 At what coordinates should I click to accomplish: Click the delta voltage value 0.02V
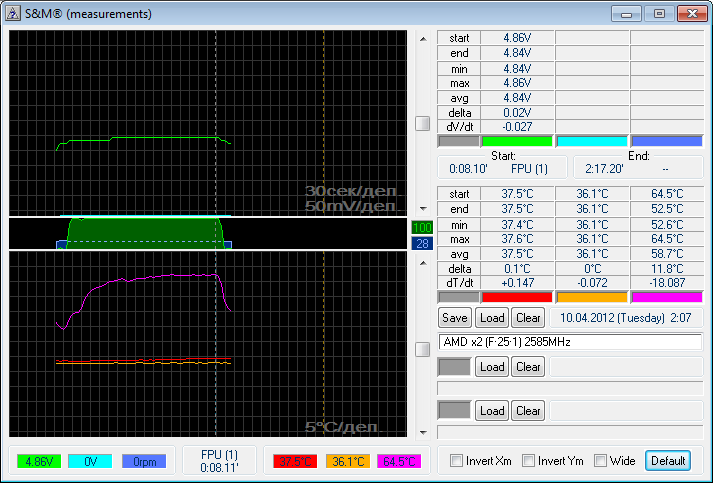click(x=517, y=112)
